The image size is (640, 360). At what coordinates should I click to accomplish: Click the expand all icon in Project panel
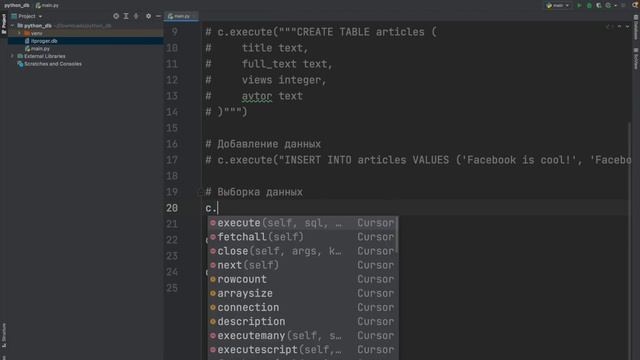pyautogui.click(x=126, y=16)
